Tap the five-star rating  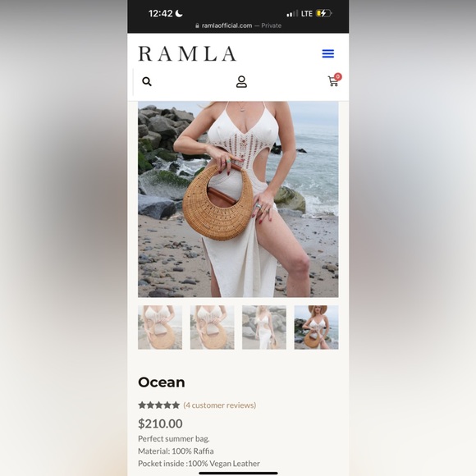pyautogui.click(x=158, y=405)
